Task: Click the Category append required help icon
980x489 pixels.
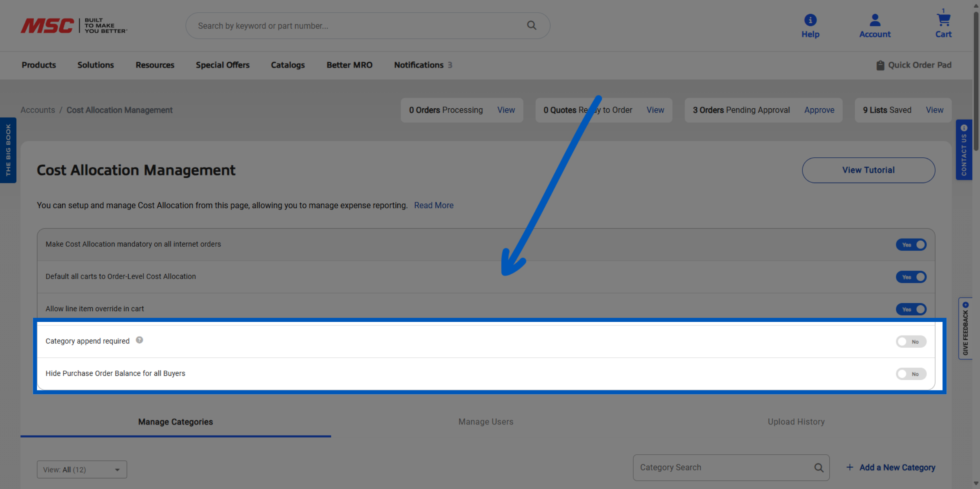Action: tap(139, 340)
